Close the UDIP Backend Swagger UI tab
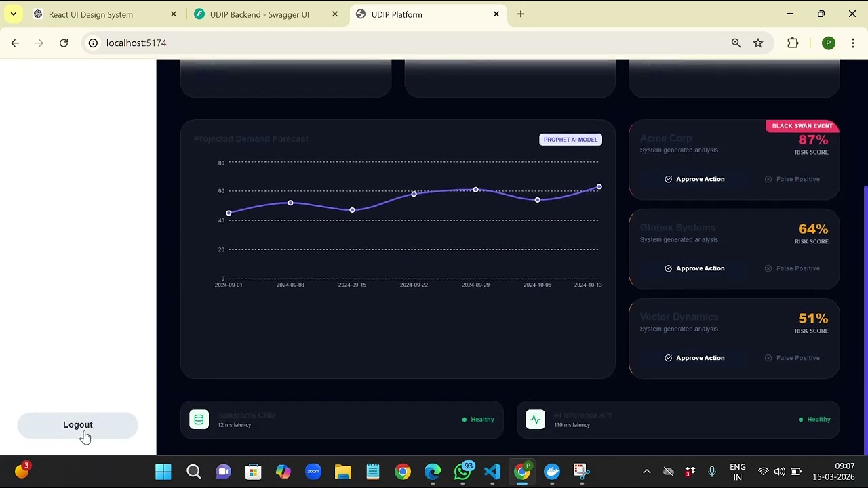This screenshot has width=868, height=488. point(335,14)
